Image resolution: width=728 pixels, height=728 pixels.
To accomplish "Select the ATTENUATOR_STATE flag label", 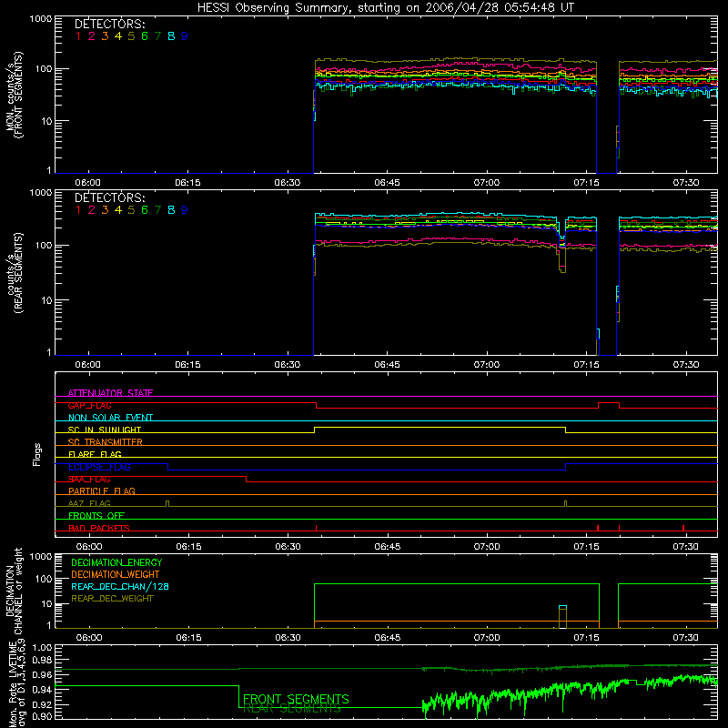I will [110, 393].
